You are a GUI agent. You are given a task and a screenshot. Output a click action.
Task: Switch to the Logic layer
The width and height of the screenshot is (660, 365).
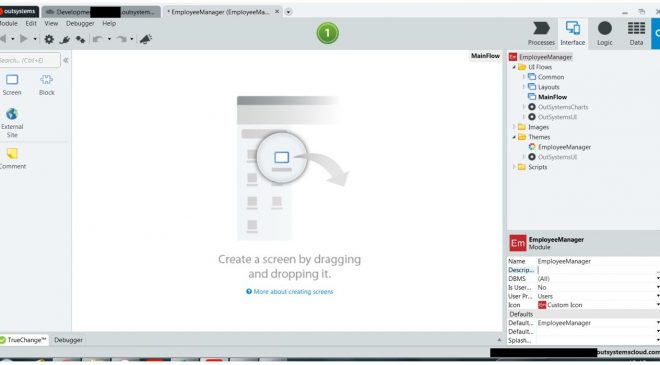point(604,34)
